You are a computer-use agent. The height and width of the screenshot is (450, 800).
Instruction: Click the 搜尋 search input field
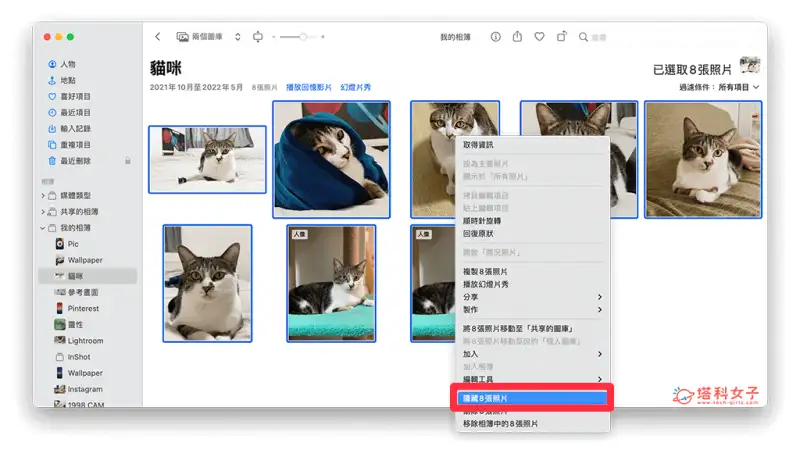[599, 37]
